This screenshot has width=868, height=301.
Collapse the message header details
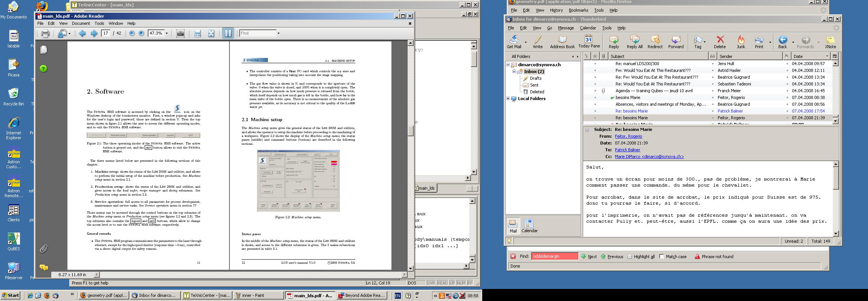coord(587,129)
